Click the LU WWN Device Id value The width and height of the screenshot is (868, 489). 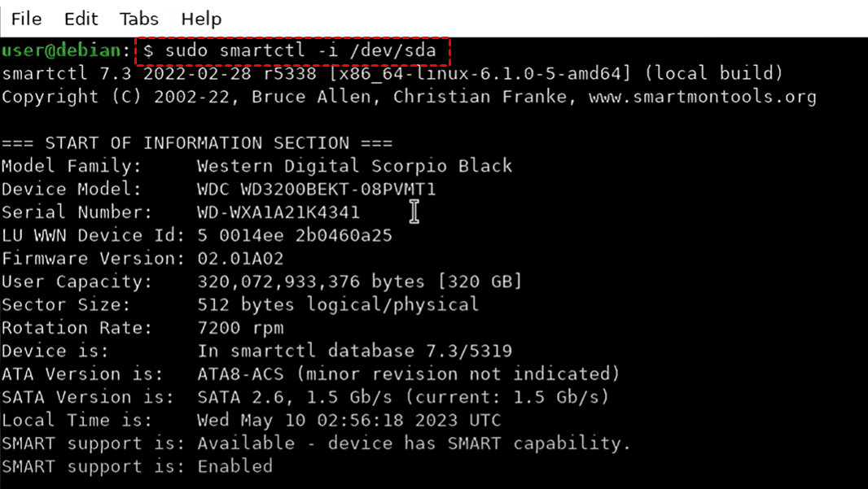295,235
